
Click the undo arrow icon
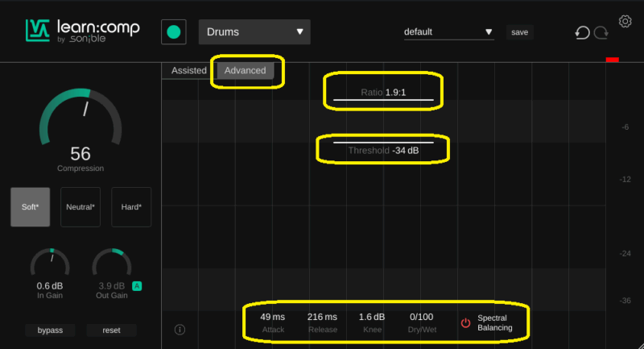(x=581, y=33)
